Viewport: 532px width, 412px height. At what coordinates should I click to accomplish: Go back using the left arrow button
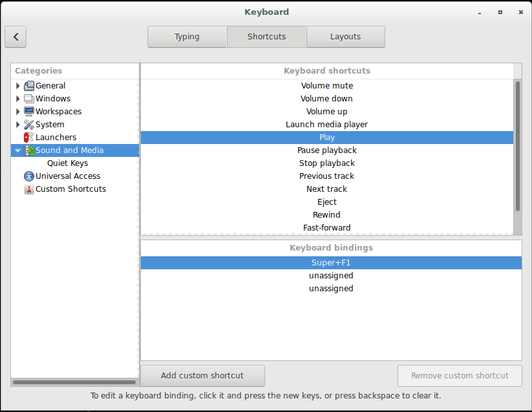coord(16,37)
